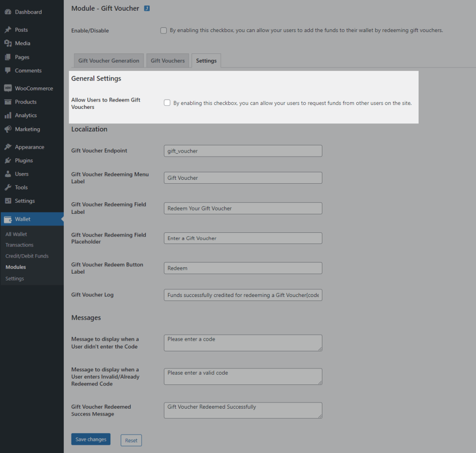Open Media via its sidebar icon
The image size is (476, 453).
point(8,43)
